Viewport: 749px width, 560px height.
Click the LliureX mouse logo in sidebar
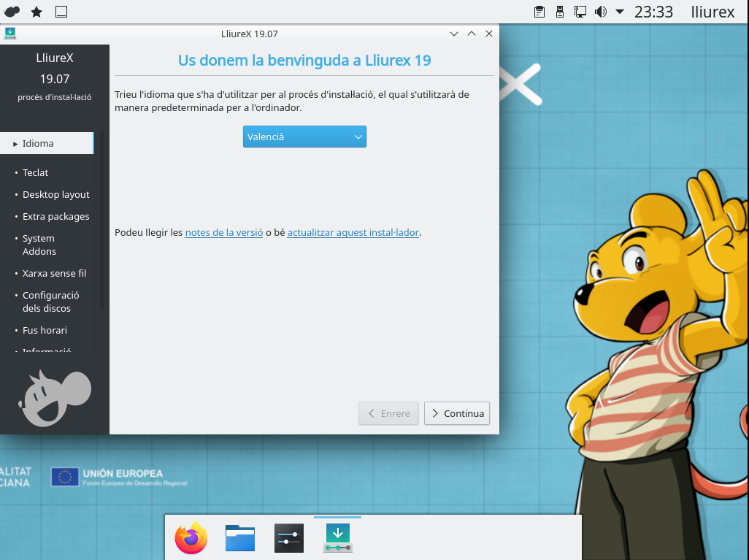click(x=55, y=398)
